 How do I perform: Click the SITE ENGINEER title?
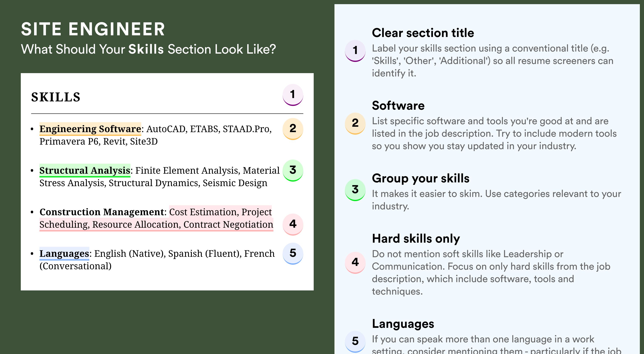tap(93, 29)
